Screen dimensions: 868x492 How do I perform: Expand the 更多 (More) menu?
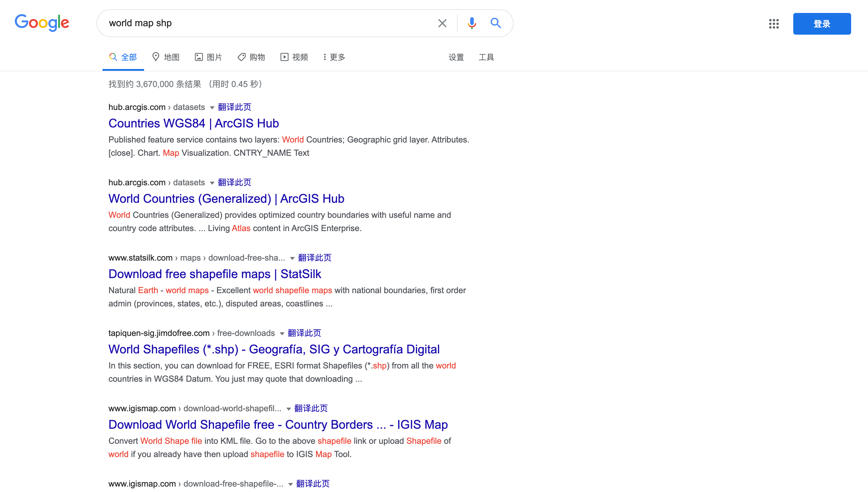pyautogui.click(x=334, y=57)
